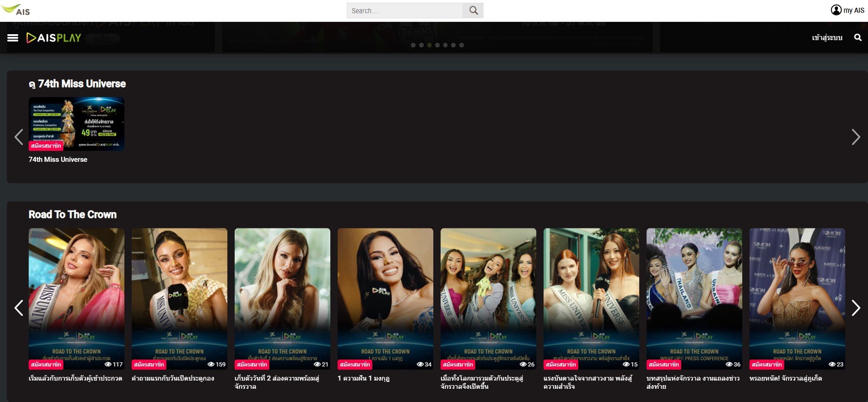
Task: Click eye view-count icon showing 117
Action: coord(108,365)
